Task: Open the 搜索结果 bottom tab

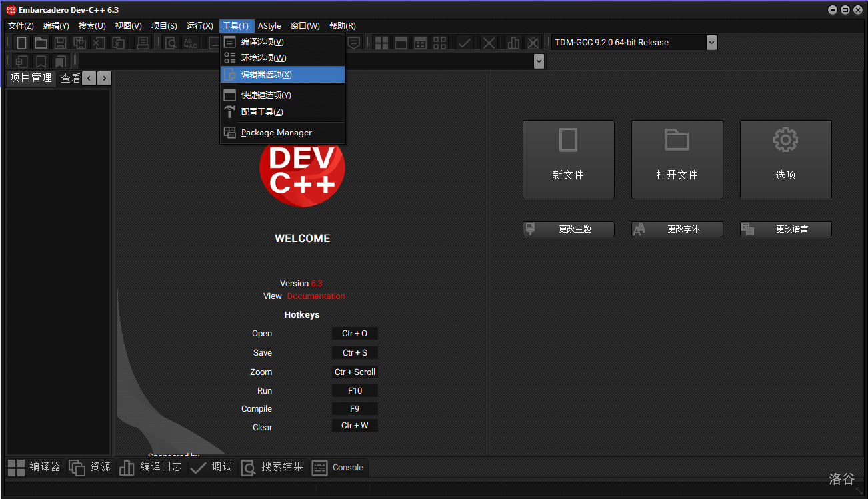Action: coord(272,467)
